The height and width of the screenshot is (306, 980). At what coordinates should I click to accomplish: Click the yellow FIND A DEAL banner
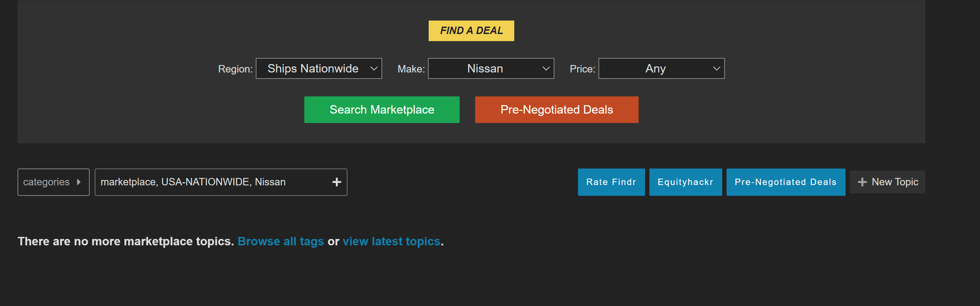471,30
